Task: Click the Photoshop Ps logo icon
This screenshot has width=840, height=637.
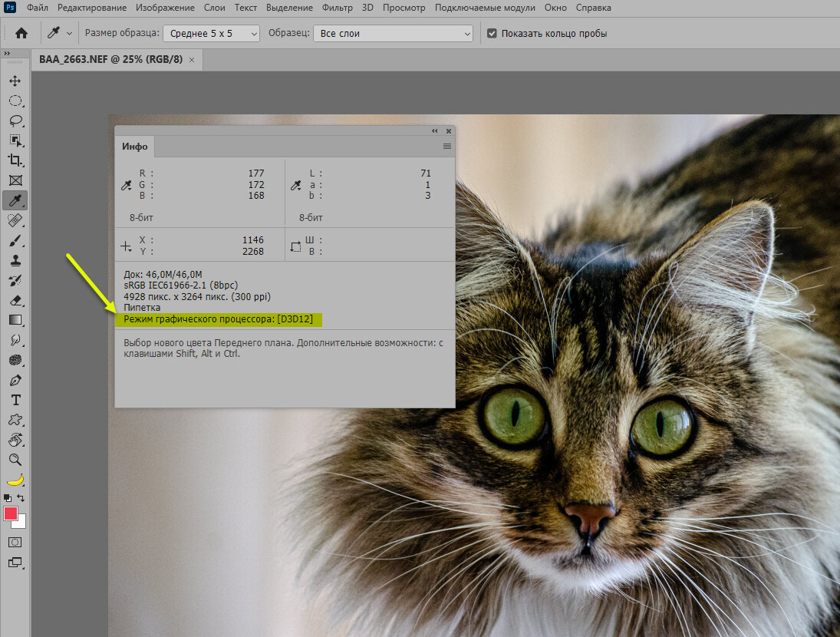Action: pyautogui.click(x=10, y=8)
